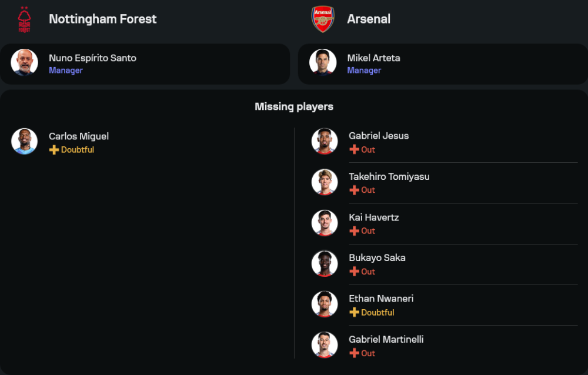The height and width of the screenshot is (375, 588).
Task: Open Carlos Miguel's player avatar
Action: click(x=24, y=142)
